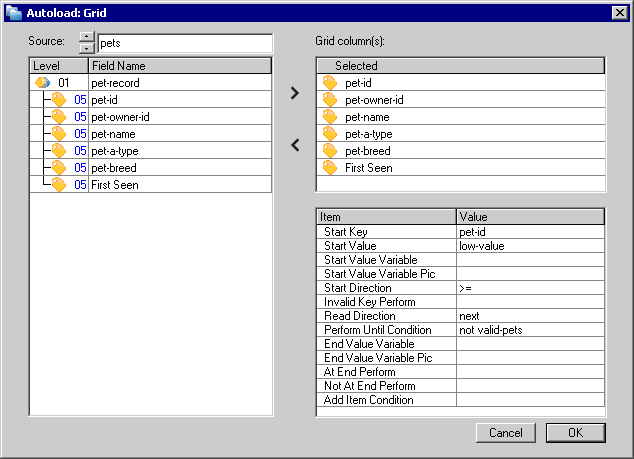Click tag icon beside First Seen in source tree
Image resolution: width=634 pixels, height=459 pixels.
tap(59, 185)
